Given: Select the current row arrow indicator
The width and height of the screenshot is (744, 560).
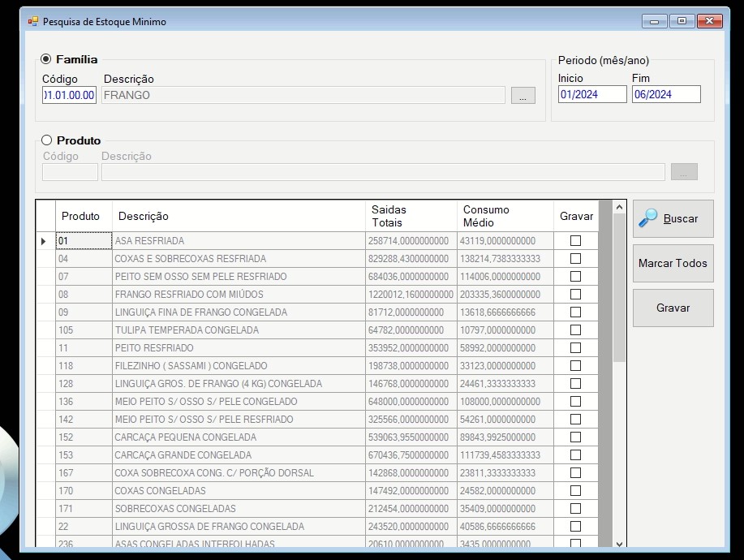Looking at the screenshot, I should 44,241.
